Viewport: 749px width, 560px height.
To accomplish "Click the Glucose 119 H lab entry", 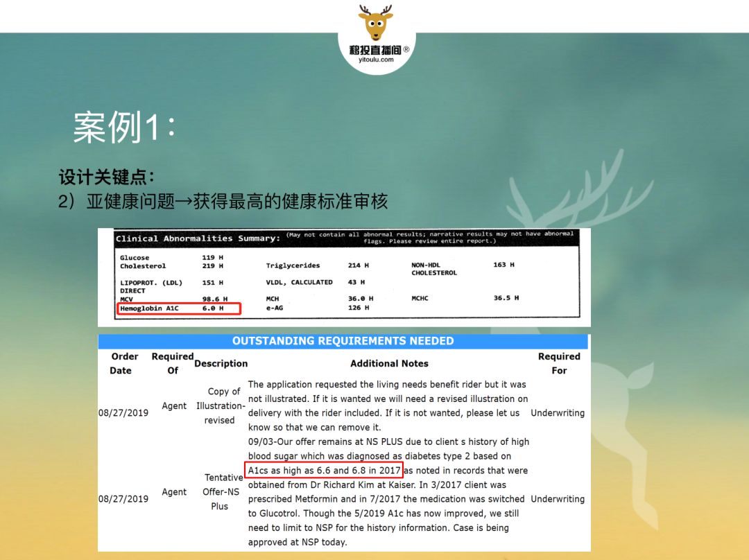I will coord(171,257).
